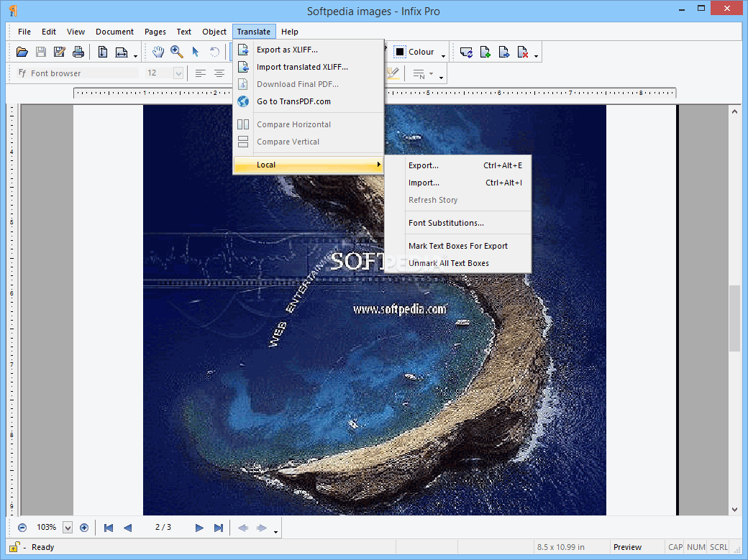Click the Fit Width page icon
Screen dimensions: 748x560
[x=122, y=52]
